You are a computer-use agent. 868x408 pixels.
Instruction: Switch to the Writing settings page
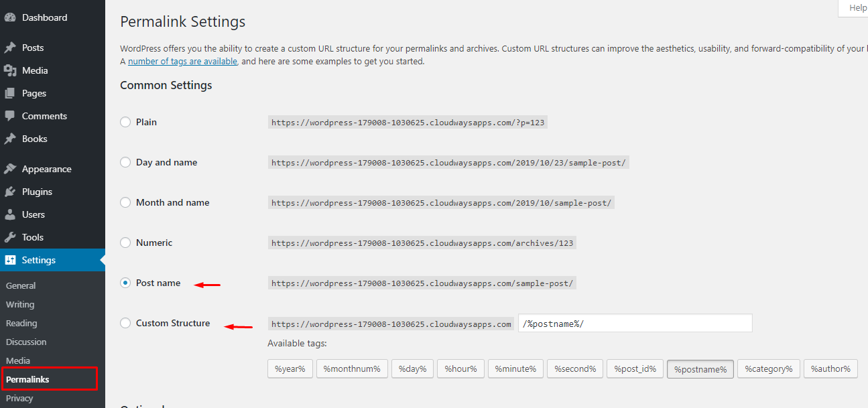20,304
